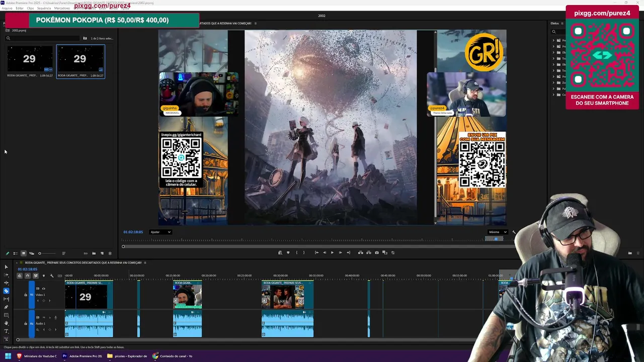Open the Program Monitor panel menu
This screenshot has width=644, height=362.
point(256,23)
